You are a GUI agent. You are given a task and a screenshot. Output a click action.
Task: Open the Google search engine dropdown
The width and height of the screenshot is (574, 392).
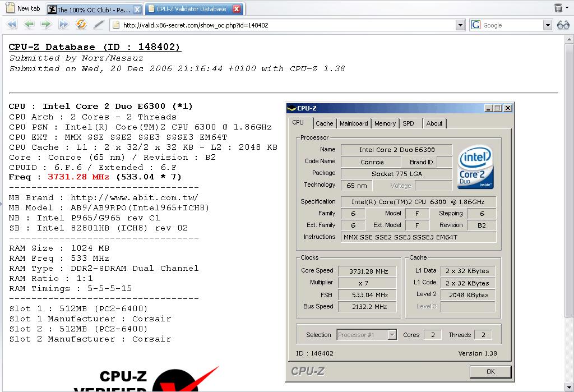(x=547, y=25)
